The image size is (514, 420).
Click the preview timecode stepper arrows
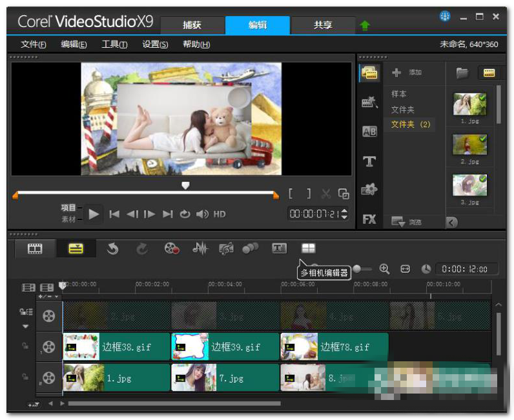(344, 214)
